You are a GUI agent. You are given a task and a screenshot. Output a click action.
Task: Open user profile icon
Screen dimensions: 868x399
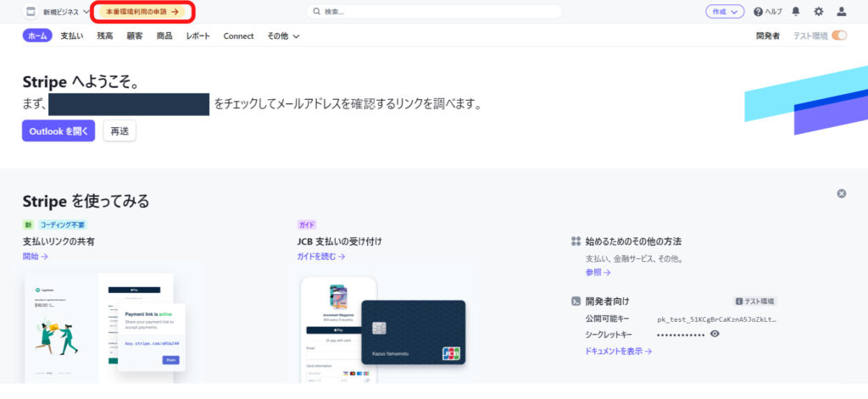click(842, 11)
